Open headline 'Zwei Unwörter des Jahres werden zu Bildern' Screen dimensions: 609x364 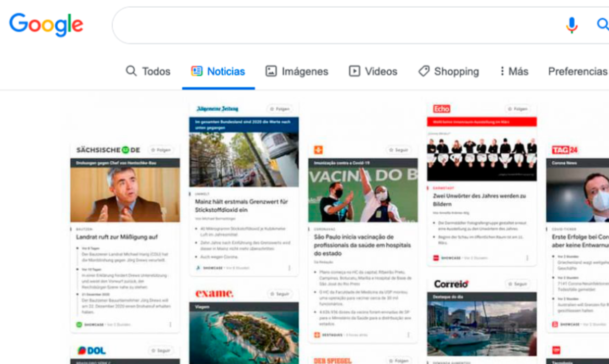(x=479, y=200)
